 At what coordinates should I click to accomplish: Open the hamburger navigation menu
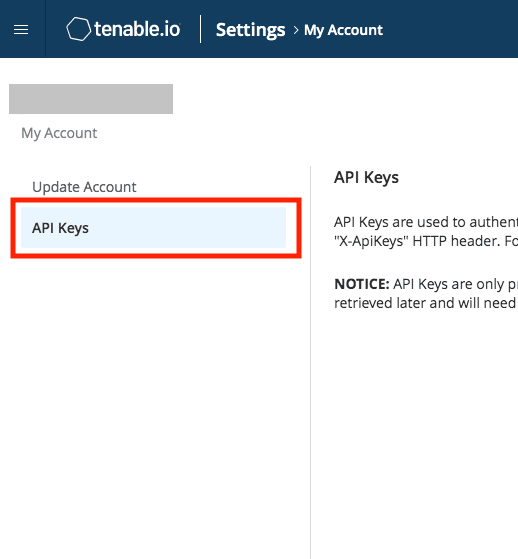click(21, 30)
